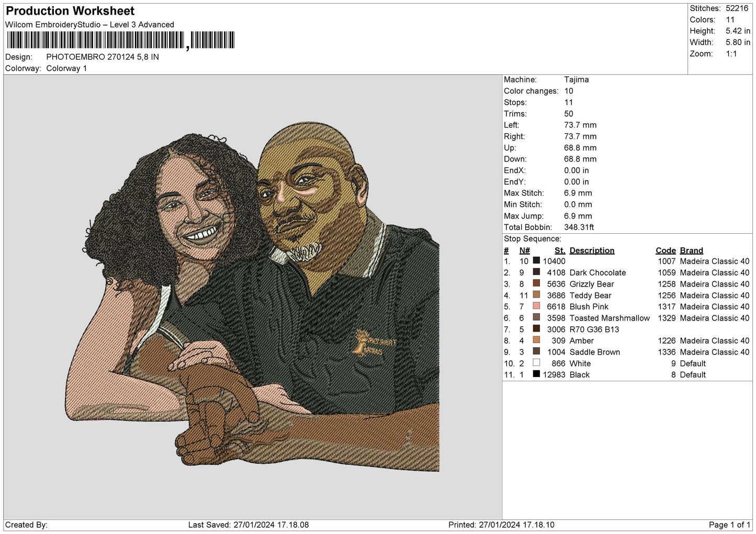Screen dimensions: 756x534
Task: Click the Created By footer label
Action: (x=26, y=525)
